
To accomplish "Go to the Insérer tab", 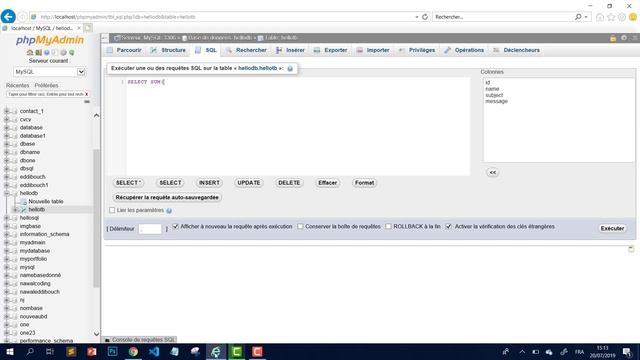I will 290,50.
